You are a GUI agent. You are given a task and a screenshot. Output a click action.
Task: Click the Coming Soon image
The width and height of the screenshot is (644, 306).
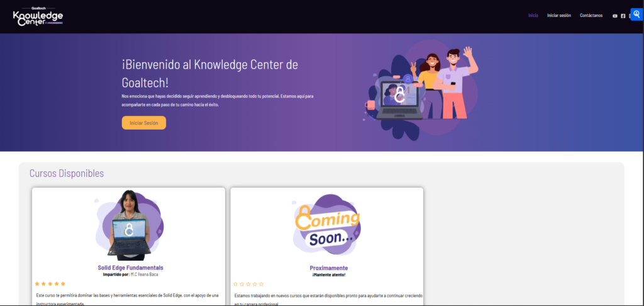[327, 225]
